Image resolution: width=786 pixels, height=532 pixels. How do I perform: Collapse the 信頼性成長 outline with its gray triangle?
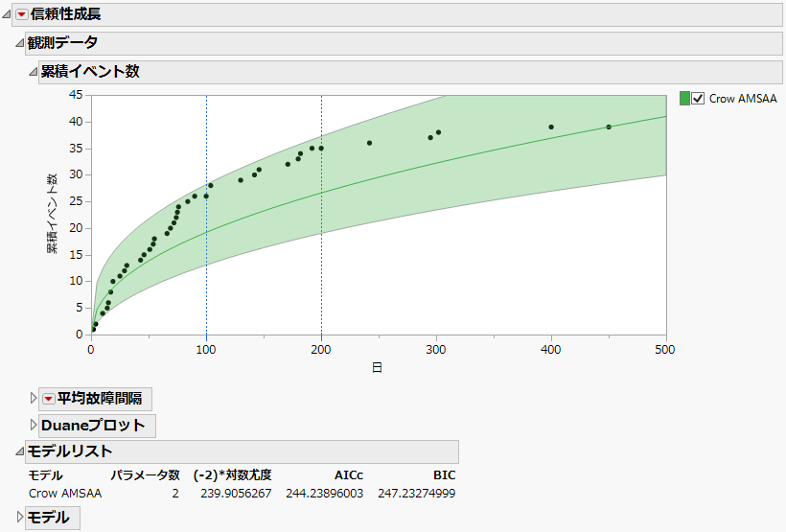pyautogui.click(x=7, y=14)
